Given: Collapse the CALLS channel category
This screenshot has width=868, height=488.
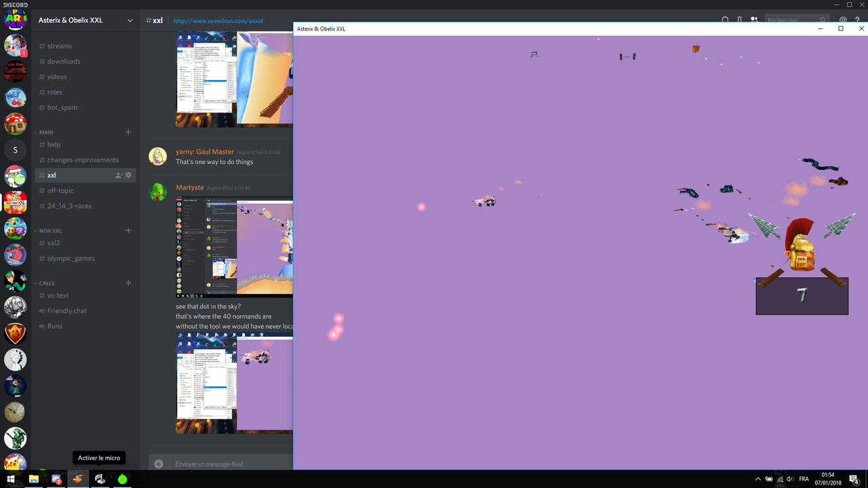Looking at the screenshot, I should click(47, 283).
